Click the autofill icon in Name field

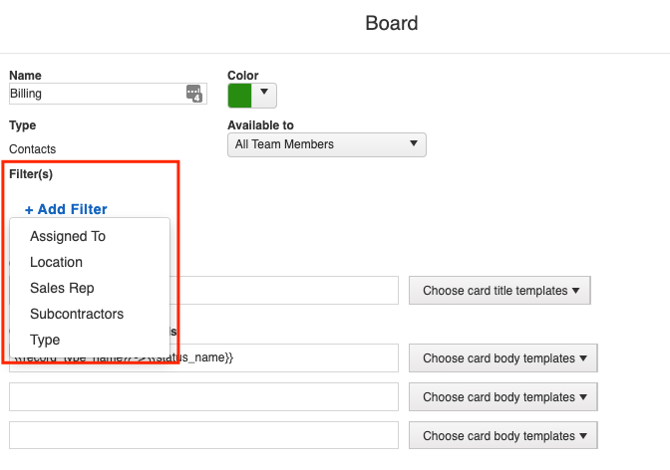pos(195,94)
